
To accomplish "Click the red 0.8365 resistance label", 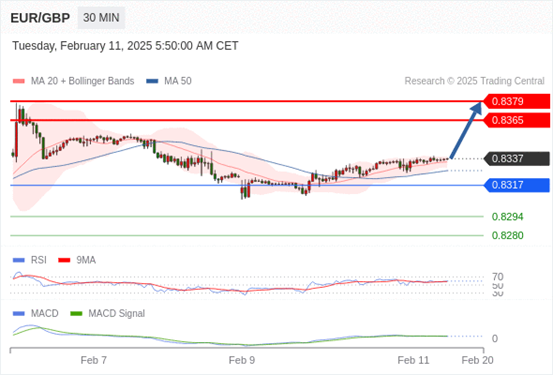I will pyautogui.click(x=516, y=120).
